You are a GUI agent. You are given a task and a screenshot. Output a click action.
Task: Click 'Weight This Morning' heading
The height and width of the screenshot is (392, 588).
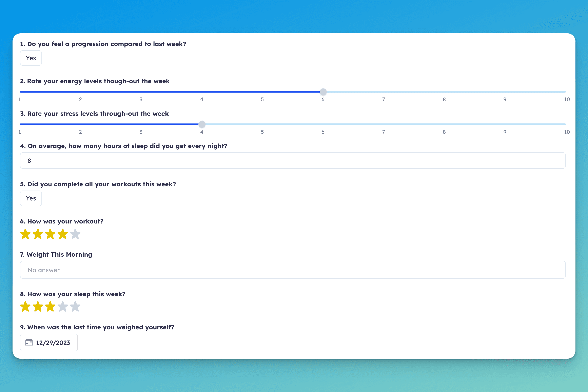click(56, 255)
